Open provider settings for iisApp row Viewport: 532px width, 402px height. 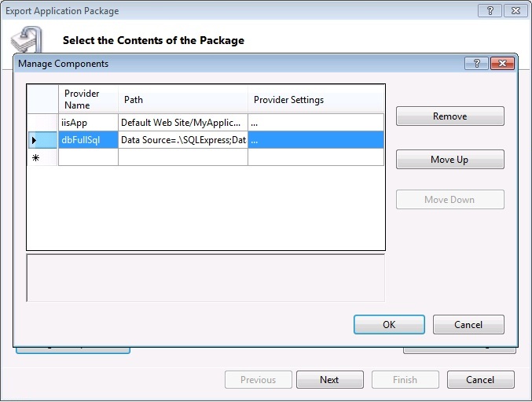316,123
